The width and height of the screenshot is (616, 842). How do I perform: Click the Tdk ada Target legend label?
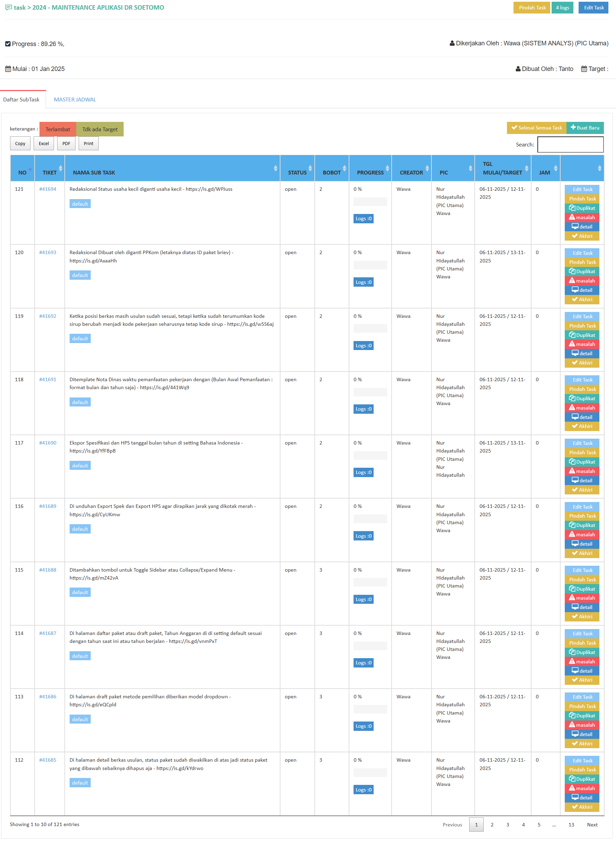tap(100, 129)
